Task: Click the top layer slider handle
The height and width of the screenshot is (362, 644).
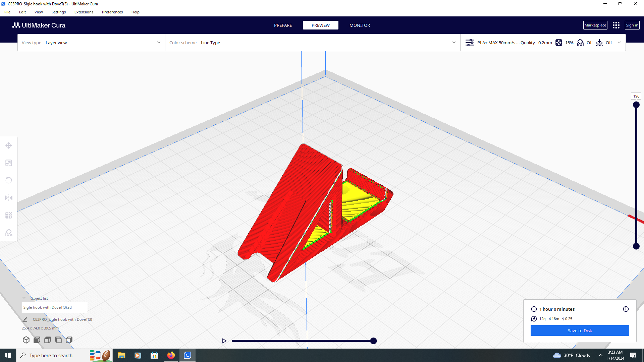Action: click(x=636, y=105)
